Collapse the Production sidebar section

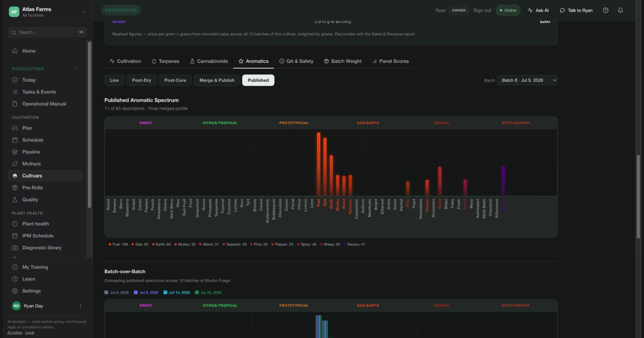(75, 69)
